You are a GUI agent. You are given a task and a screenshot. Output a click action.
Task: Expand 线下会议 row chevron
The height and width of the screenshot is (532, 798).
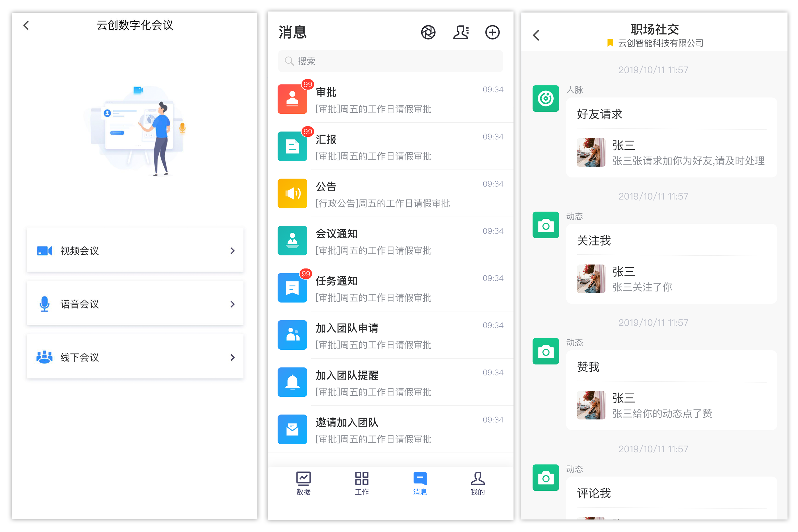tap(232, 357)
